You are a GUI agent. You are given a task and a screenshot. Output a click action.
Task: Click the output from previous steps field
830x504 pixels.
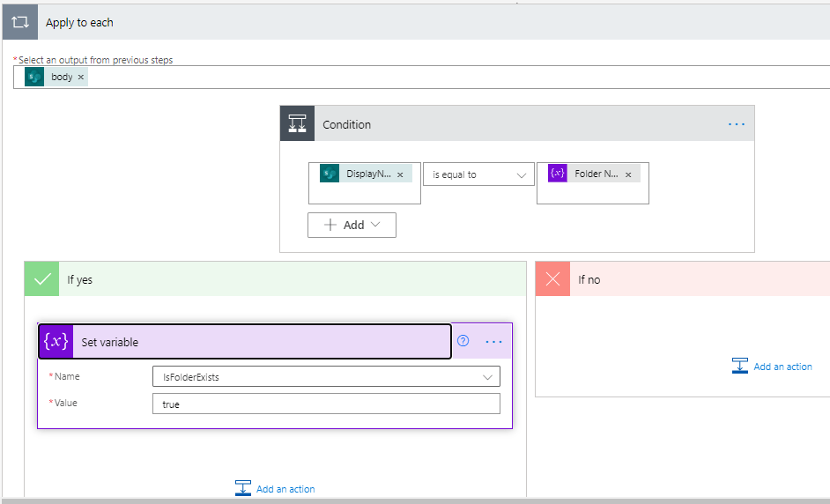[421, 78]
